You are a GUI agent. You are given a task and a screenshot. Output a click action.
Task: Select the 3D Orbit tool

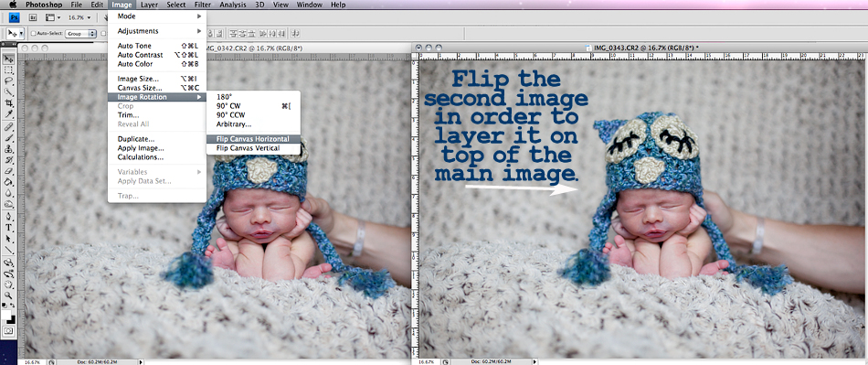point(9,274)
